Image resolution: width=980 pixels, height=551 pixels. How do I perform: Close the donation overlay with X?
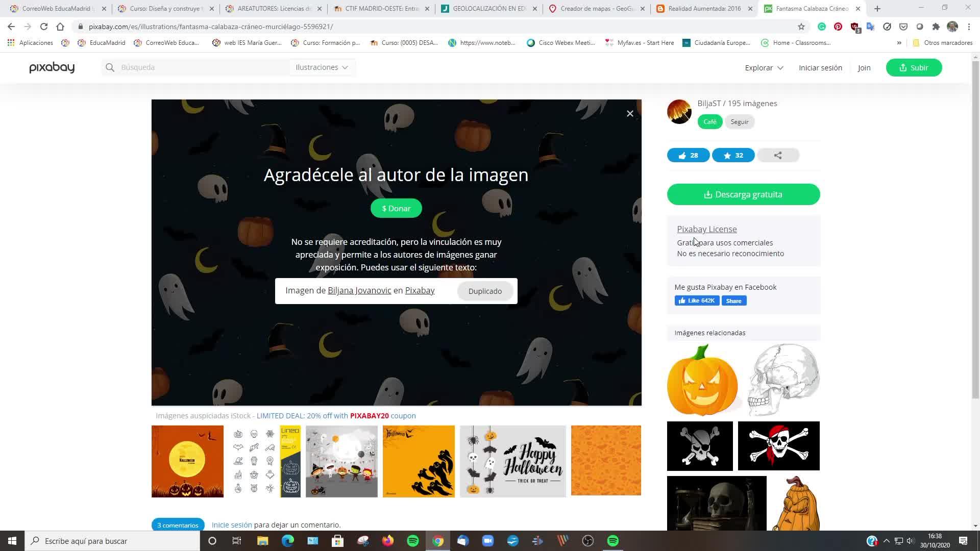(630, 114)
